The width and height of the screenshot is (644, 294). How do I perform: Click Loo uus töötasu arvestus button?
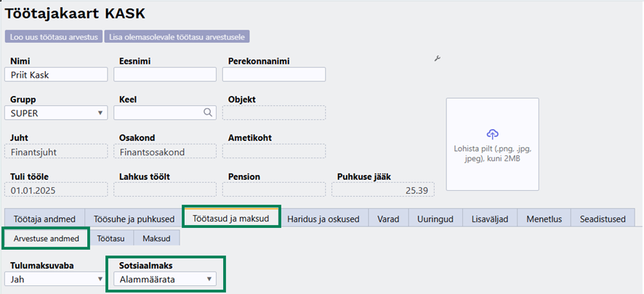(x=53, y=36)
